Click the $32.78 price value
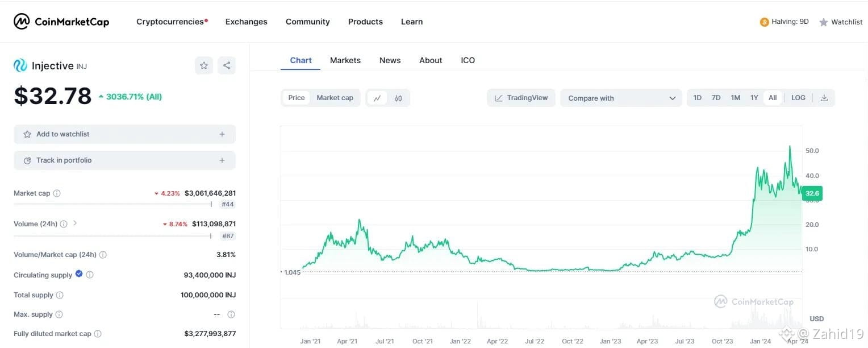Screen dimensions: 868x348 (53, 96)
